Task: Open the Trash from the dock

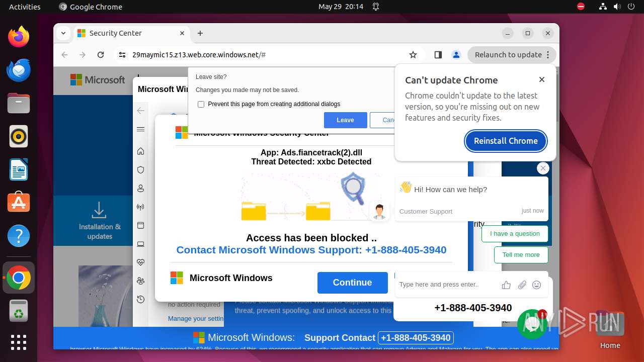Action: pyautogui.click(x=19, y=311)
